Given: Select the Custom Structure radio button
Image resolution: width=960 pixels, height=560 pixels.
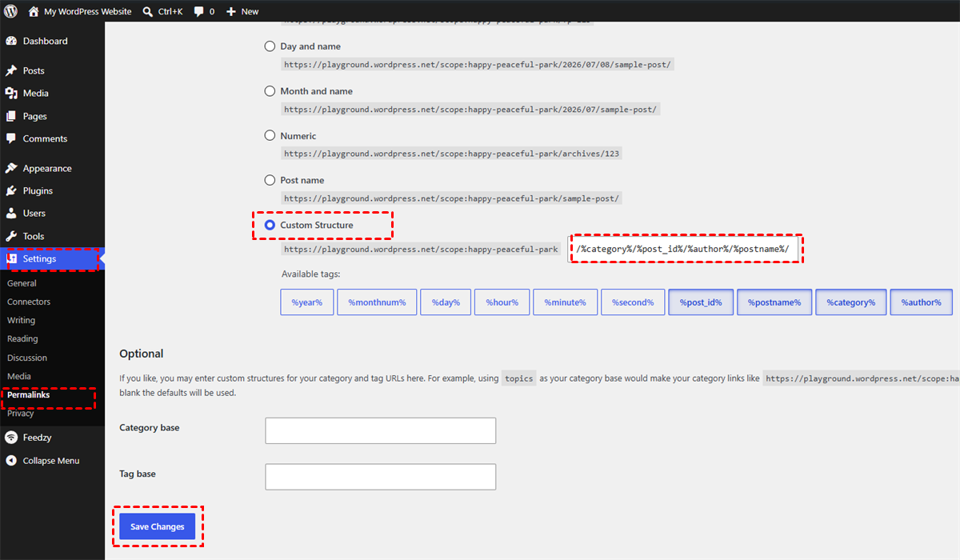Looking at the screenshot, I should coord(270,225).
